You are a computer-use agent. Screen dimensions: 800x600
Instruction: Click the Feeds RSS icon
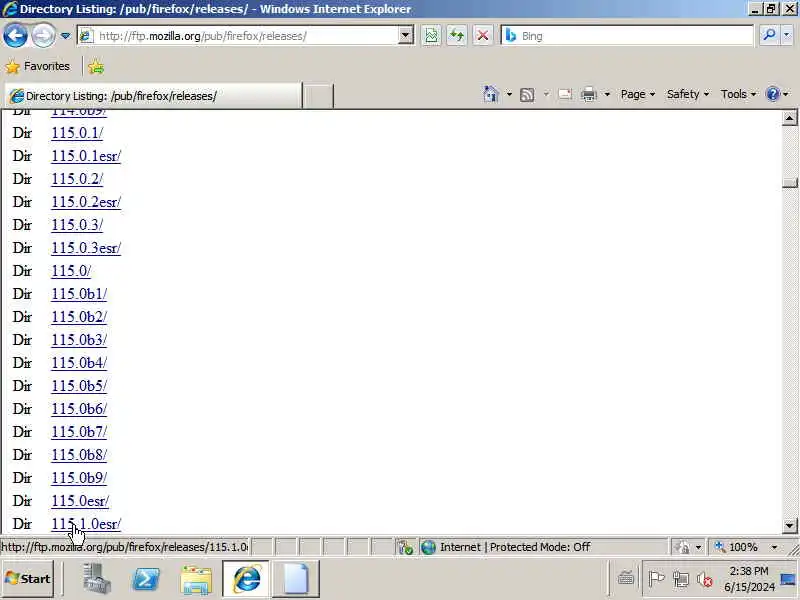[x=527, y=95]
